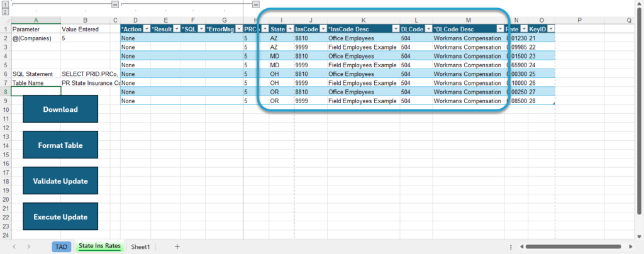Select row 8 header
644x254 pixels.
(5, 92)
